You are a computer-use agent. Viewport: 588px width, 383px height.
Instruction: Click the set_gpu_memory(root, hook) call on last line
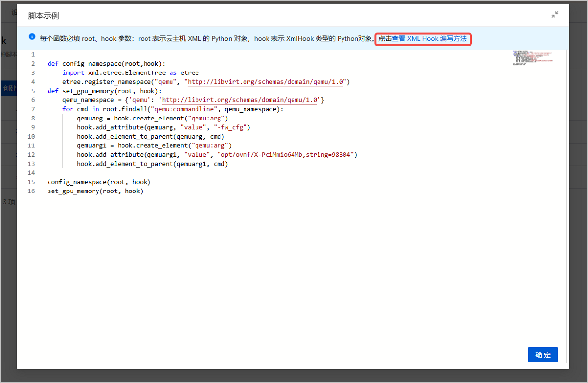point(95,191)
